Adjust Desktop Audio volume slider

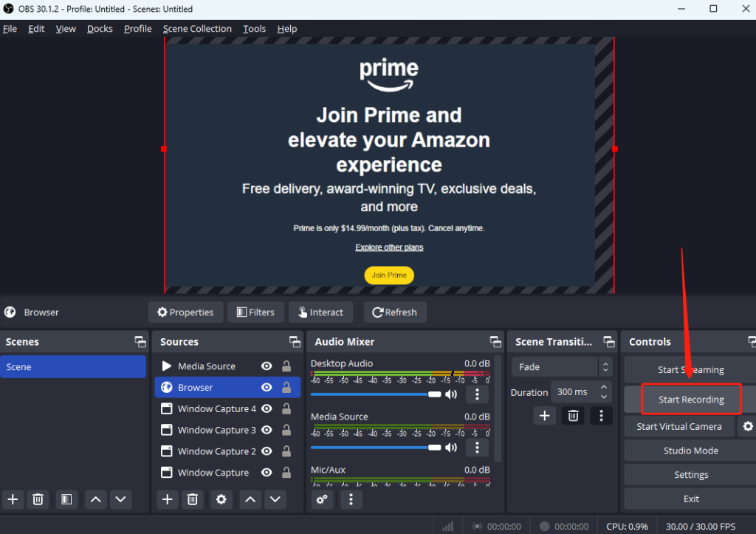(x=376, y=394)
